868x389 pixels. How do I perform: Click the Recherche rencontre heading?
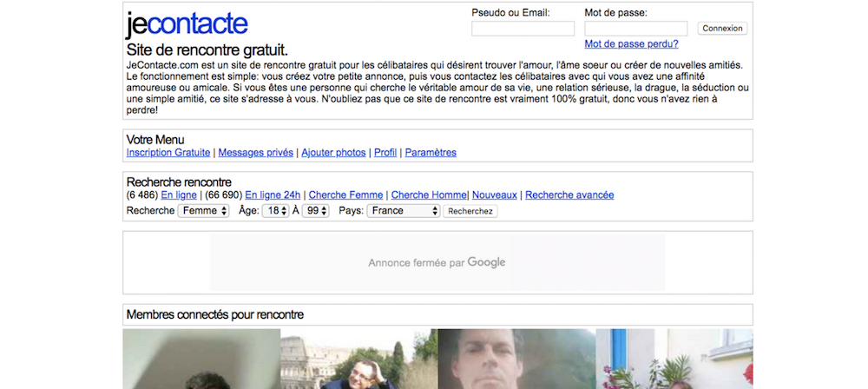[179, 182]
